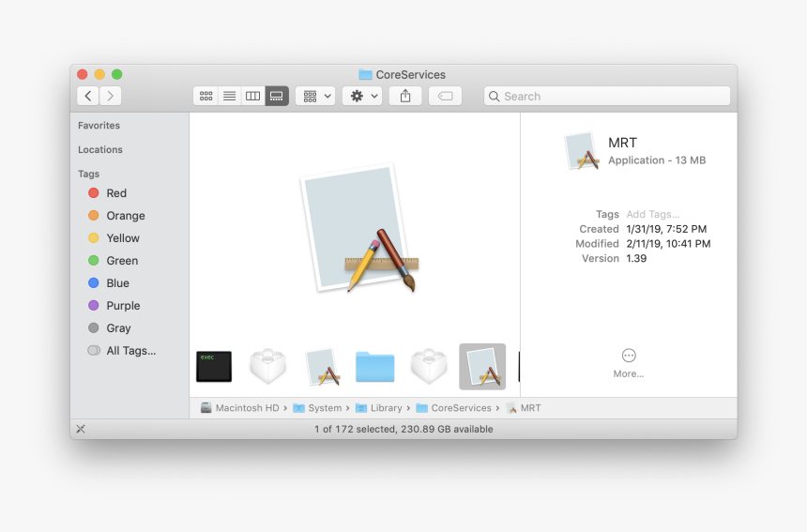Screen dimensions: 807x532
Task: Go forward with the right chevron button
Action: coord(110,97)
